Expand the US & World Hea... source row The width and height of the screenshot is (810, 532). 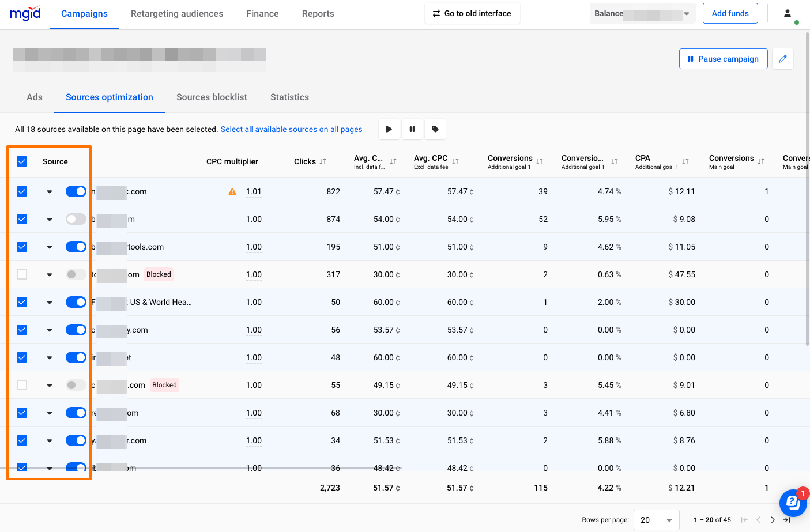[50, 302]
